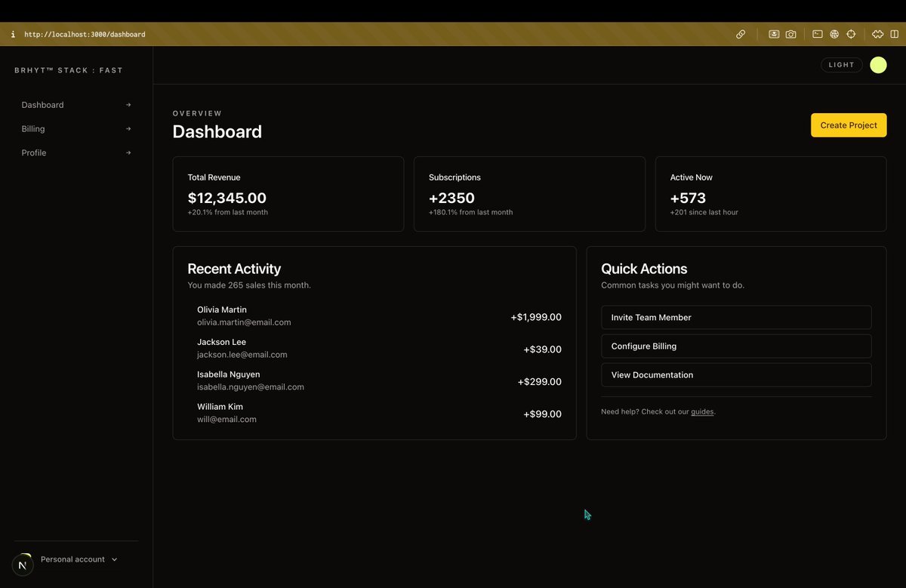Click jackson.lee@email.com address
Viewport: 906px width, 588px height.
pos(242,355)
